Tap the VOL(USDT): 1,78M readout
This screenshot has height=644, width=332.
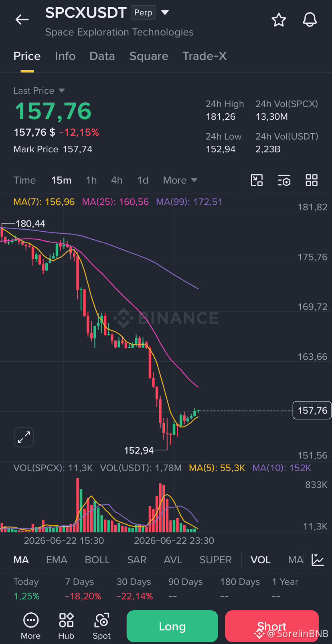coord(141,468)
